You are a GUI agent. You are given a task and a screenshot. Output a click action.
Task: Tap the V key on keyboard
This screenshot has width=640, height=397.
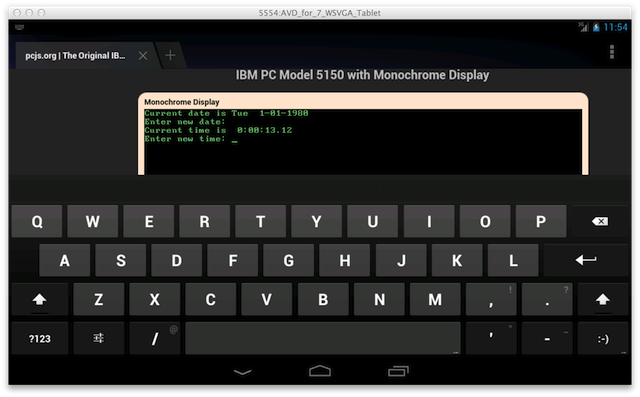coord(267,299)
